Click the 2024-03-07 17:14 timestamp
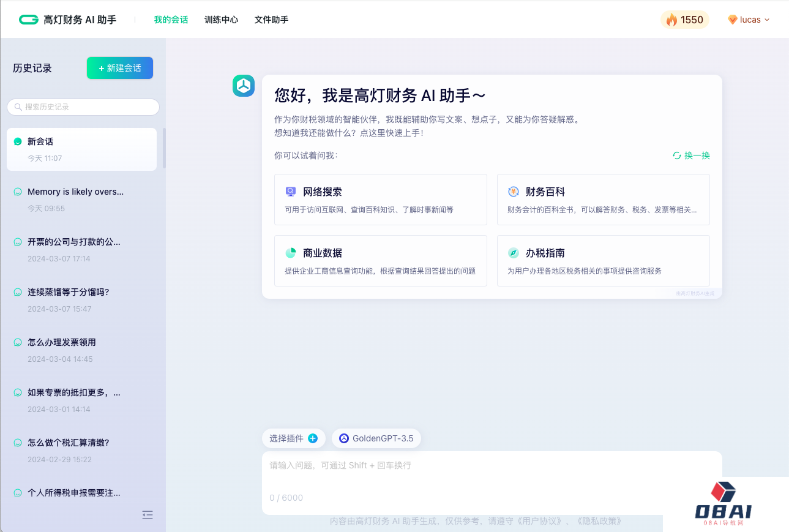 (59, 259)
